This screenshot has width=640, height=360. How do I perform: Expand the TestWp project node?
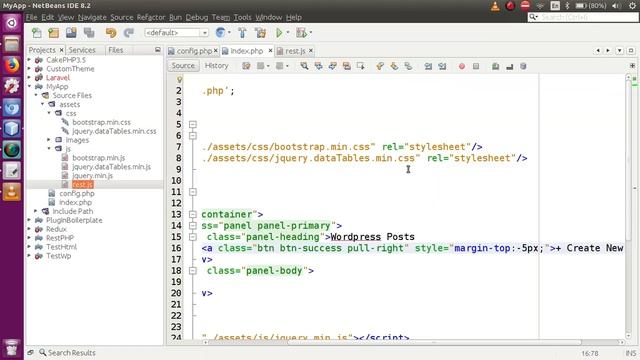(29, 256)
